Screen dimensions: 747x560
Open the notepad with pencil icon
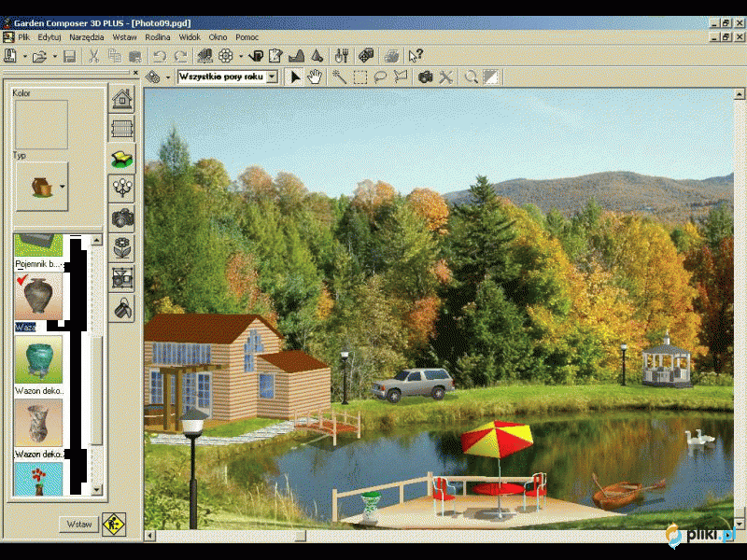(x=275, y=56)
